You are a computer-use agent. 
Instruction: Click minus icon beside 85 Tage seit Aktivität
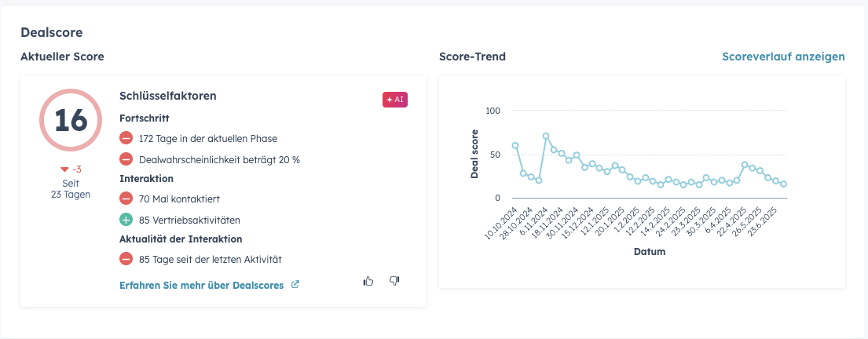[126, 258]
